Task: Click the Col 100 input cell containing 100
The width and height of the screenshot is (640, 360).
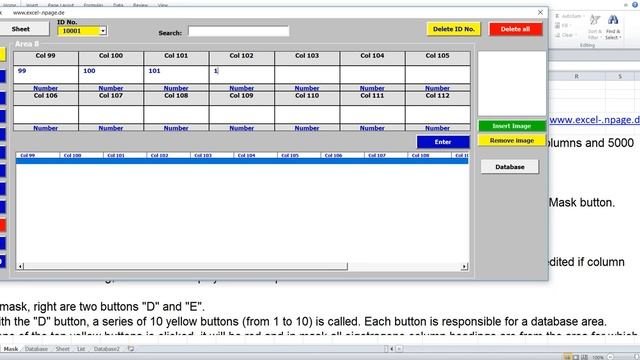Action: pos(111,75)
